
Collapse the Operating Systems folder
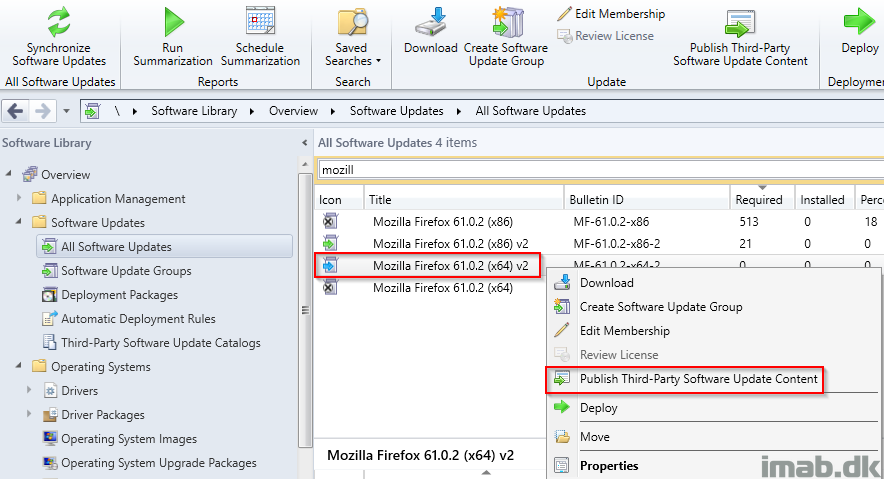19,365
